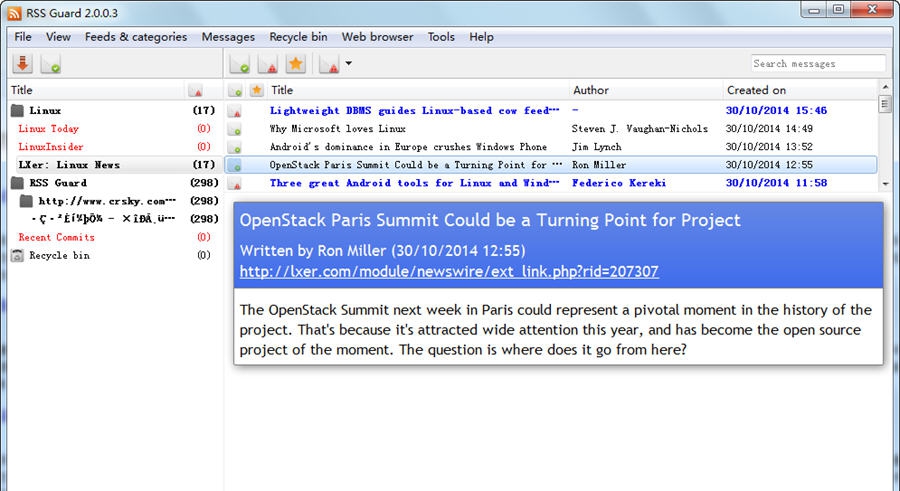This screenshot has width=900, height=491.
Task: Open the Feeds & categories menu
Action: tap(135, 37)
